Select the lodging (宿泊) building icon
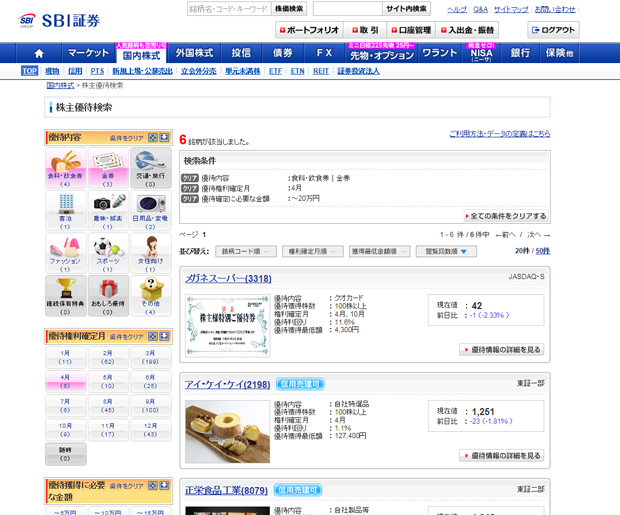The image size is (620, 515). pos(66,210)
